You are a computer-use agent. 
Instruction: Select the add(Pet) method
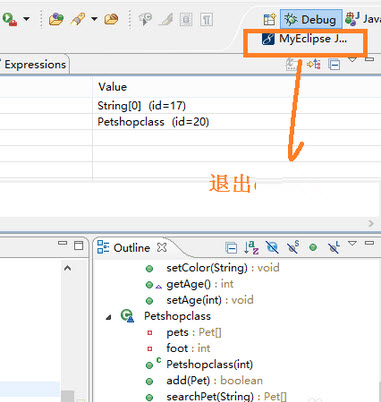214,380
